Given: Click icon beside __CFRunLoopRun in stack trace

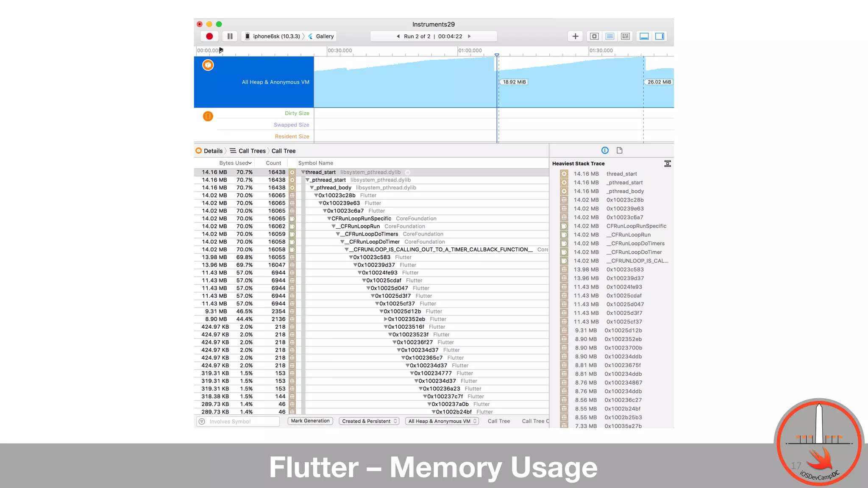Looking at the screenshot, I should pyautogui.click(x=564, y=235).
